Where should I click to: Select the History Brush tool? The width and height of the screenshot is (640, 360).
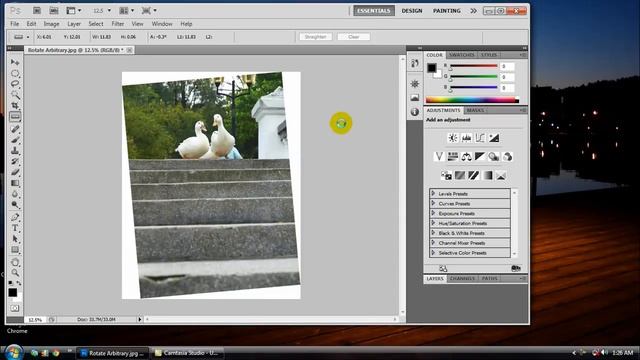coord(15,162)
